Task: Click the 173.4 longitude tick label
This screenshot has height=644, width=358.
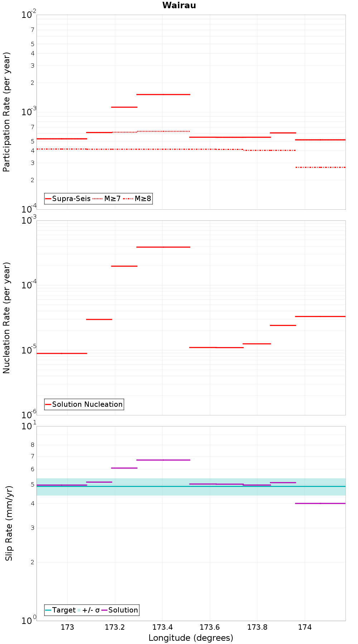Action: (x=162, y=627)
